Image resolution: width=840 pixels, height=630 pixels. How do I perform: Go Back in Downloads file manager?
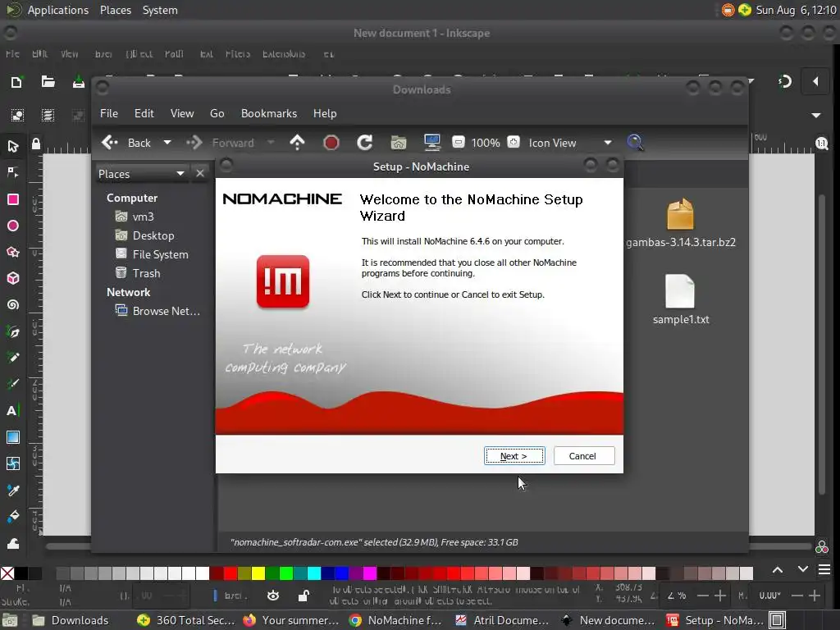pyautogui.click(x=127, y=143)
